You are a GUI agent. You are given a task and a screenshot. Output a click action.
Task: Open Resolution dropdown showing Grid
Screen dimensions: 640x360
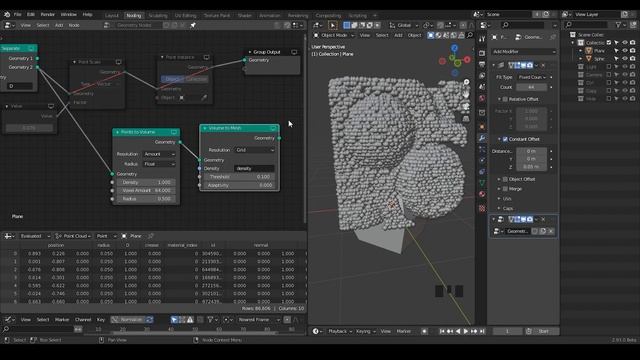[x=255, y=150]
